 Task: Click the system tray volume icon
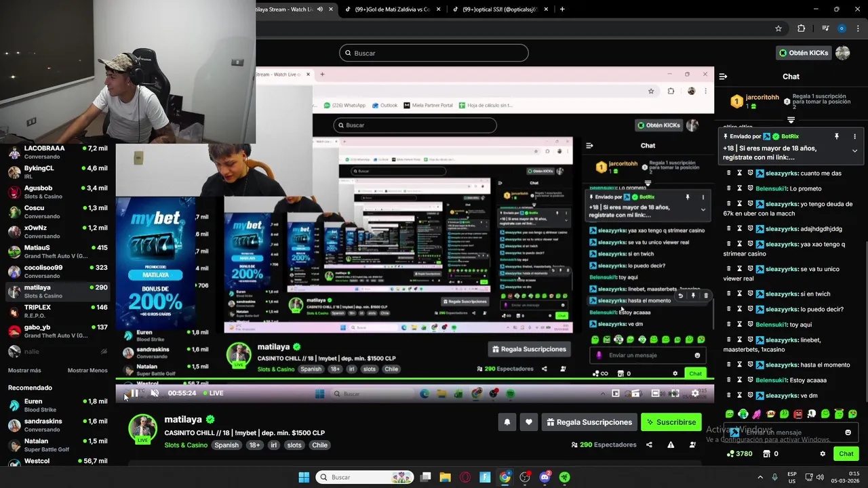820,477
